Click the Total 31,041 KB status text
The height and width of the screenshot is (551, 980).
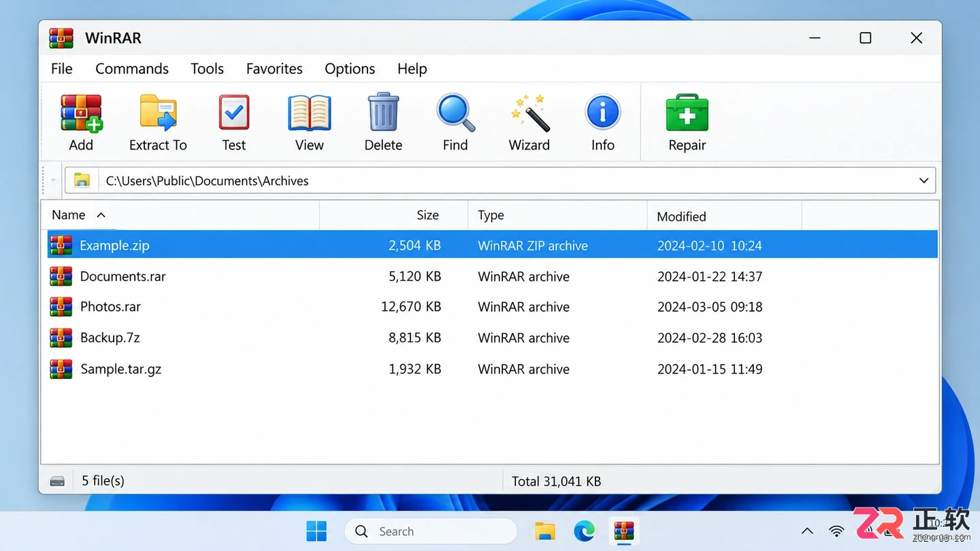pos(557,481)
